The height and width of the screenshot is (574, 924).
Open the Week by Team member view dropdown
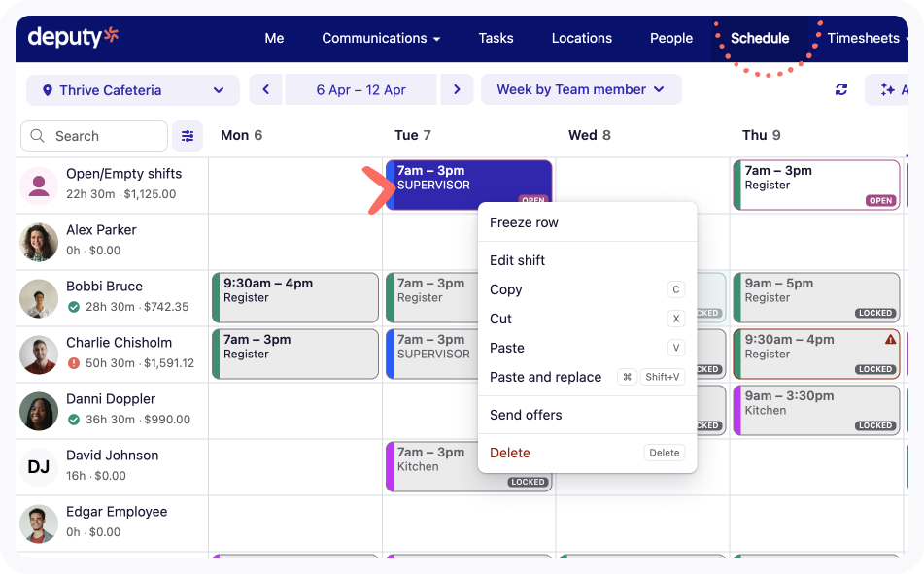coord(580,89)
